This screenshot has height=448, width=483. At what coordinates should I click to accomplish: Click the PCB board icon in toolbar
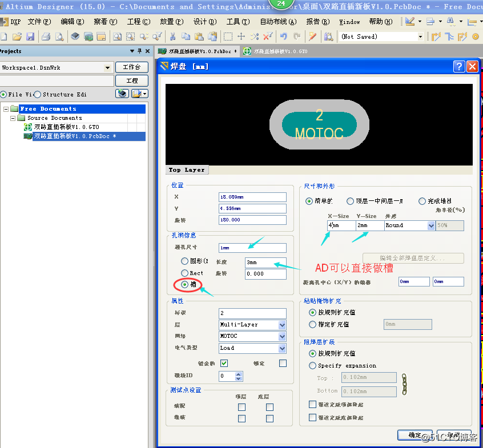[88, 37]
